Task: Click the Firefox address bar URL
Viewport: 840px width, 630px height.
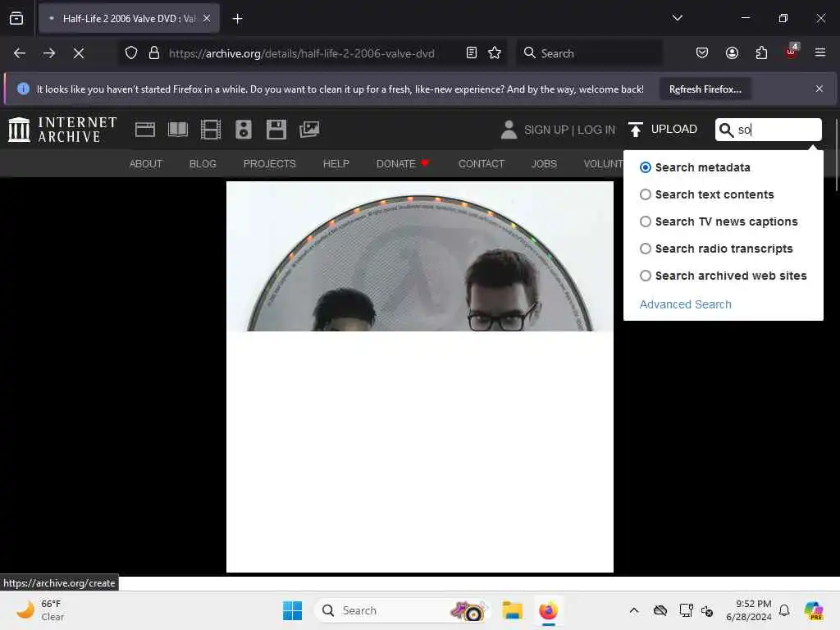Action: tap(302, 53)
